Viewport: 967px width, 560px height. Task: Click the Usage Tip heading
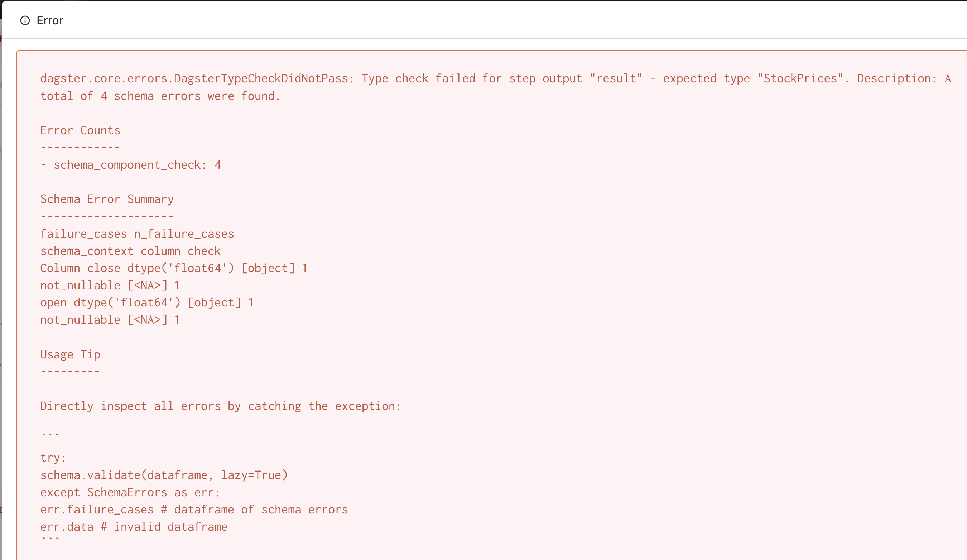click(70, 354)
